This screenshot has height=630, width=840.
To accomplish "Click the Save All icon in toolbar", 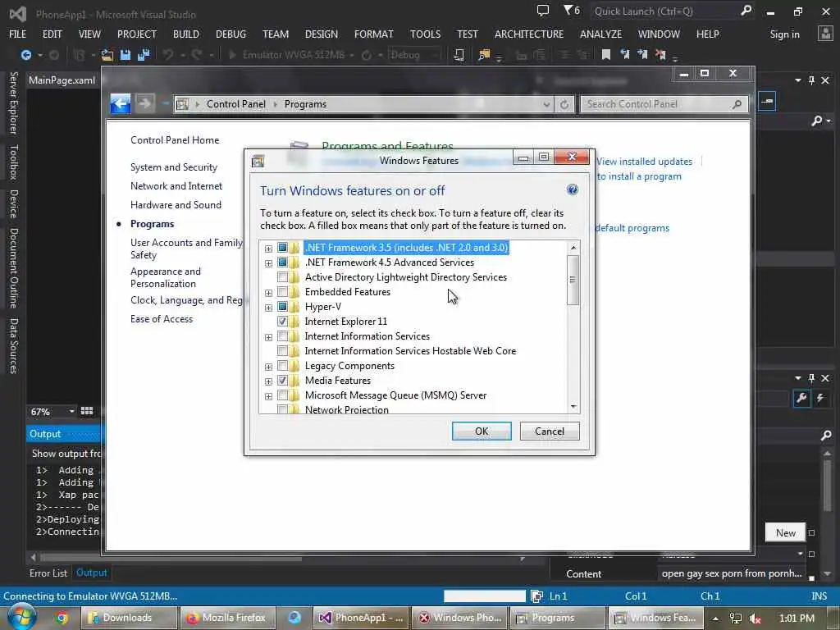I will tap(143, 55).
